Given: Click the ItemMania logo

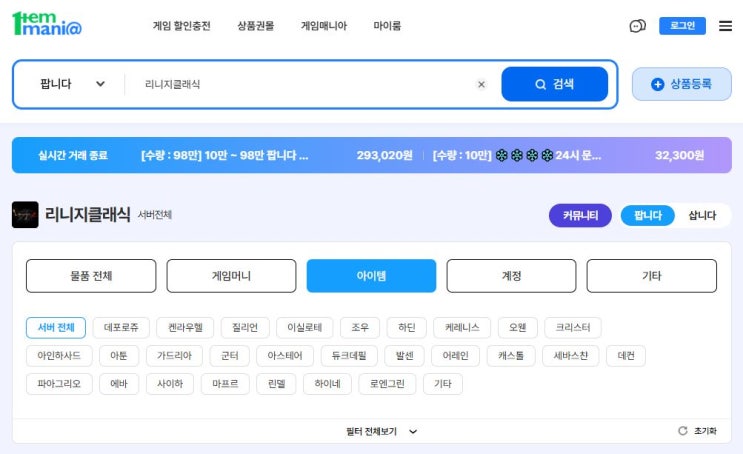Looking at the screenshot, I should (x=47, y=24).
